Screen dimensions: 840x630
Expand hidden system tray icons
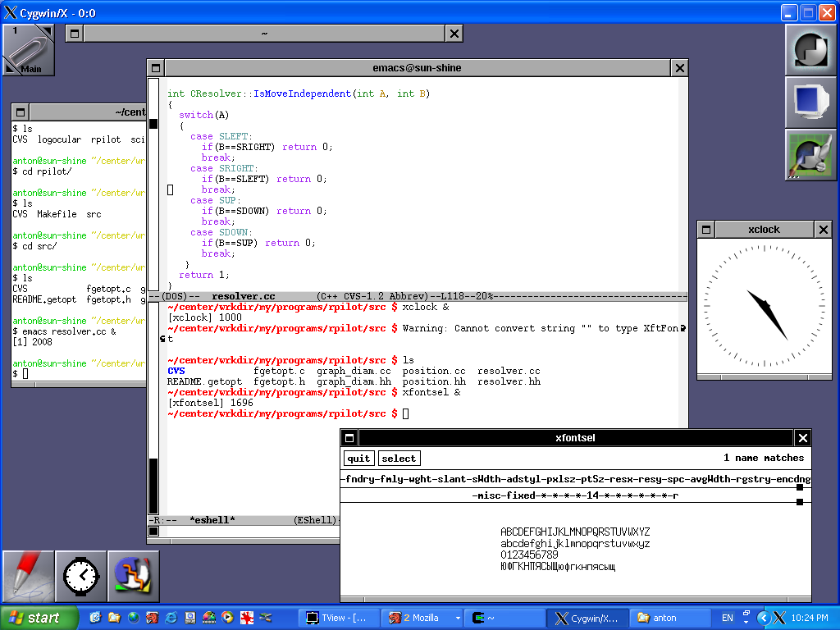point(763,618)
